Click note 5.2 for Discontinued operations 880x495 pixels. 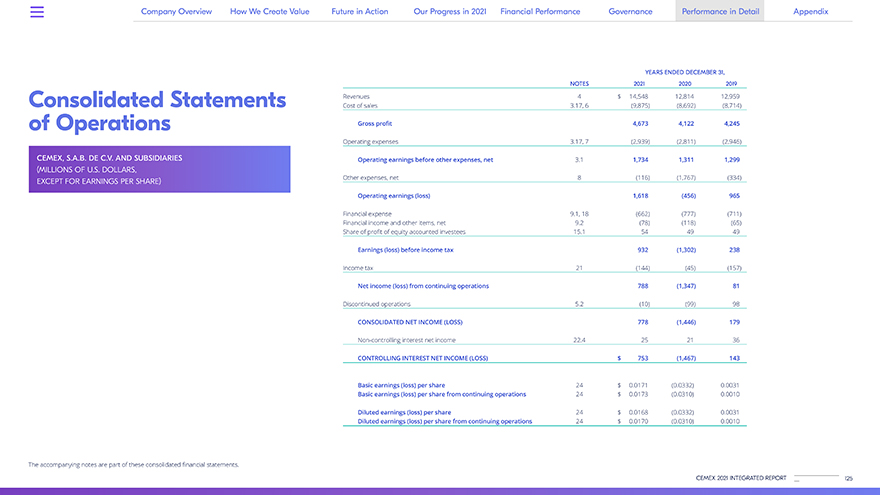579,304
